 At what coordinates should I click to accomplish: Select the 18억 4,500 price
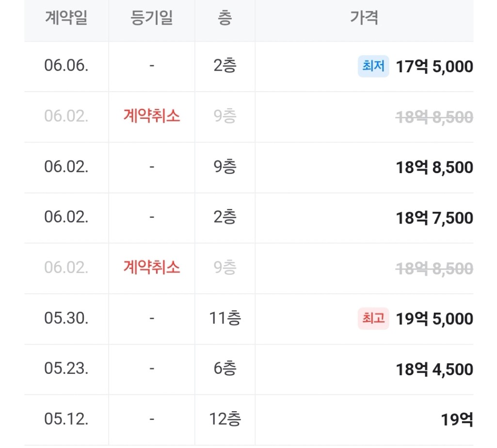pyautogui.click(x=434, y=369)
